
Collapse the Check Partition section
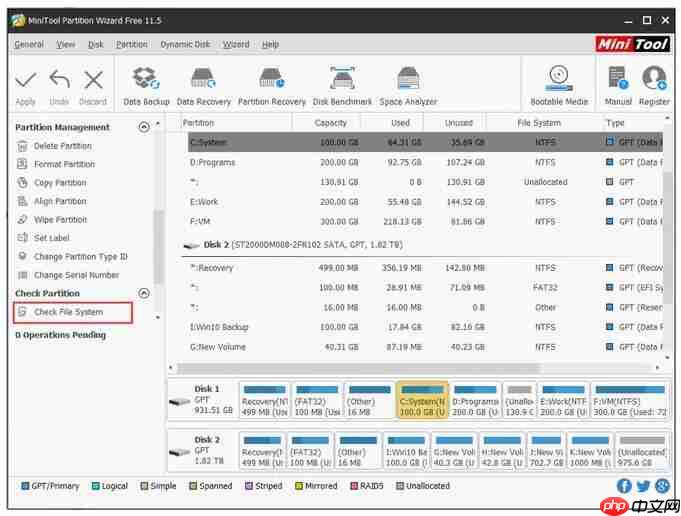point(144,293)
